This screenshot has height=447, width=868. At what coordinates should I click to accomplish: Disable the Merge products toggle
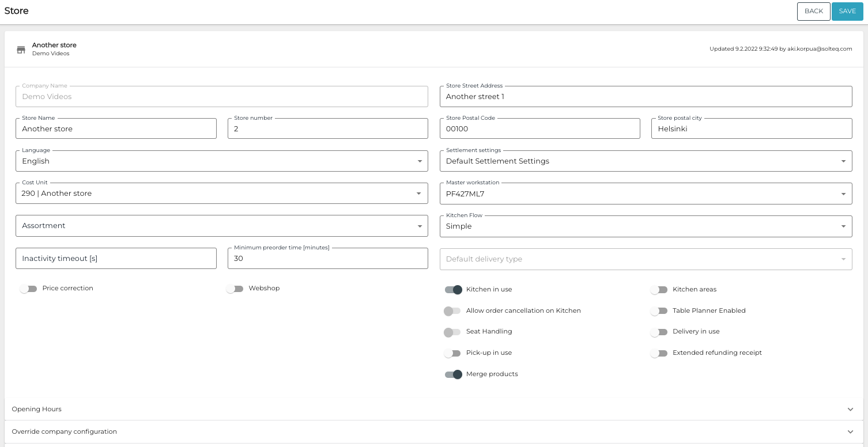click(453, 374)
